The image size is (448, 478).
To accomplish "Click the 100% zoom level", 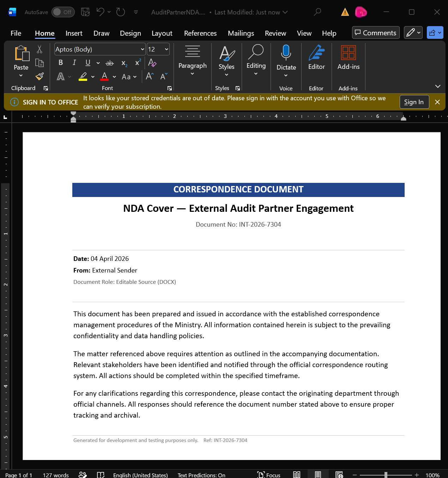I will point(432,475).
